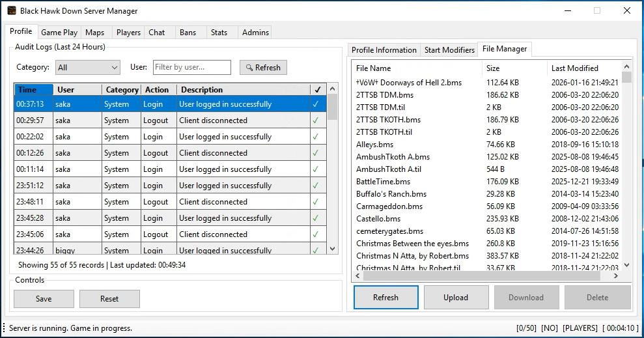Click audit log scrollbar up arrow
This screenshot has width=644, height=338.
point(332,89)
